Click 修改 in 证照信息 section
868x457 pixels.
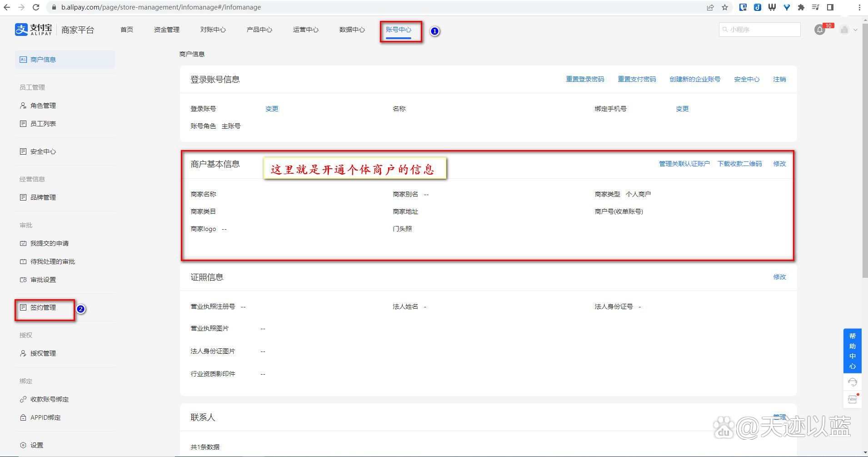pyautogui.click(x=779, y=277)
